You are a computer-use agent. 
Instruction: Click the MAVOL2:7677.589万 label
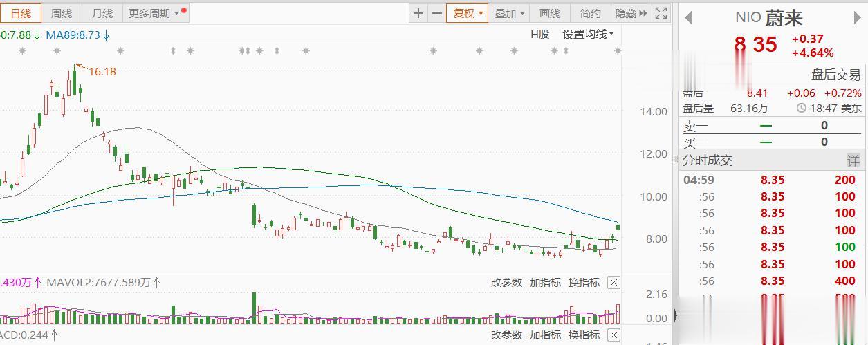104,282
